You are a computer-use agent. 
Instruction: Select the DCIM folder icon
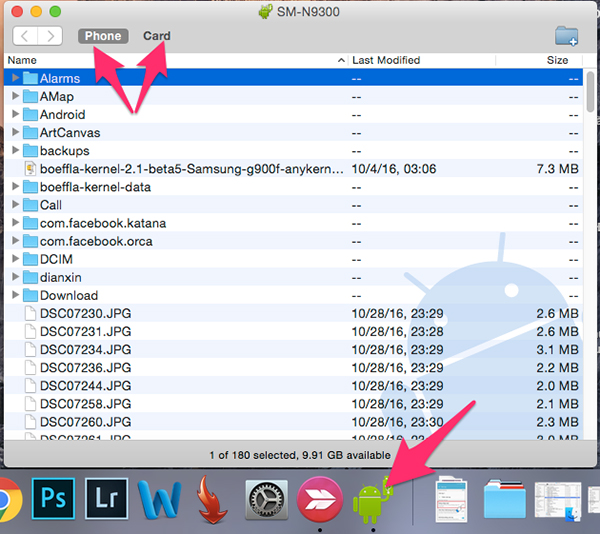30,259
